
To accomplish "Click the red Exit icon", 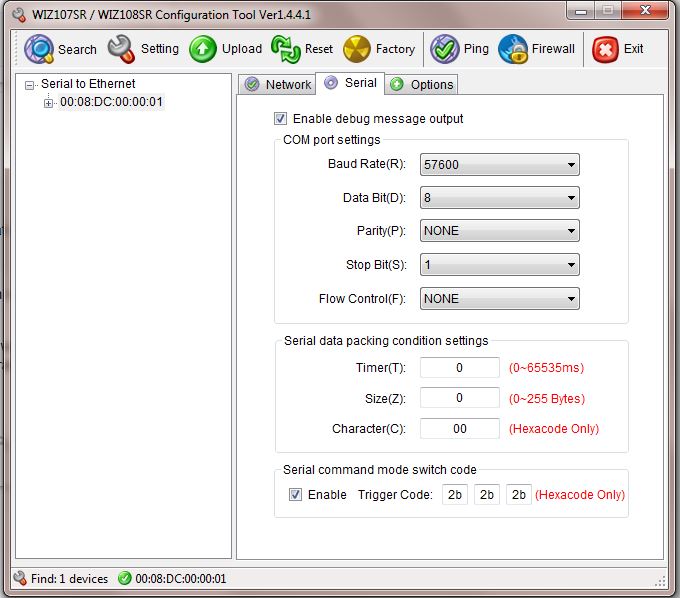I will 605,49.
